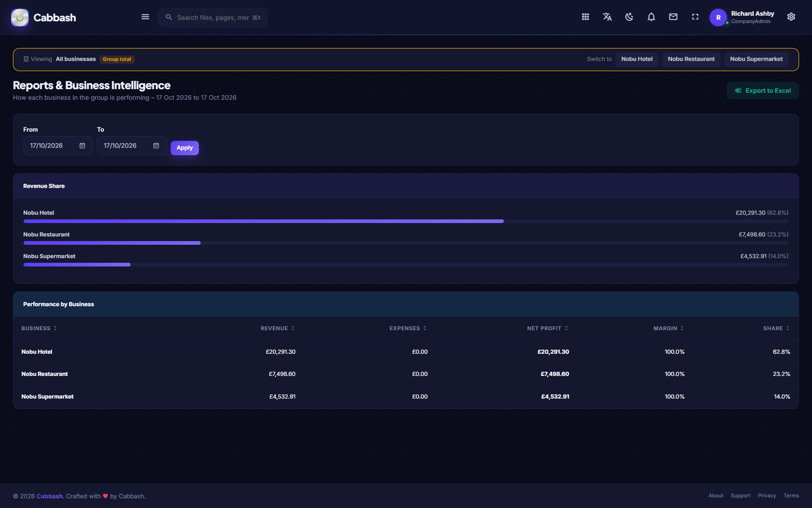Sort table by Share column
Image resolution: width=812 pixels, height=508 pixels.
tap(776, 328)
